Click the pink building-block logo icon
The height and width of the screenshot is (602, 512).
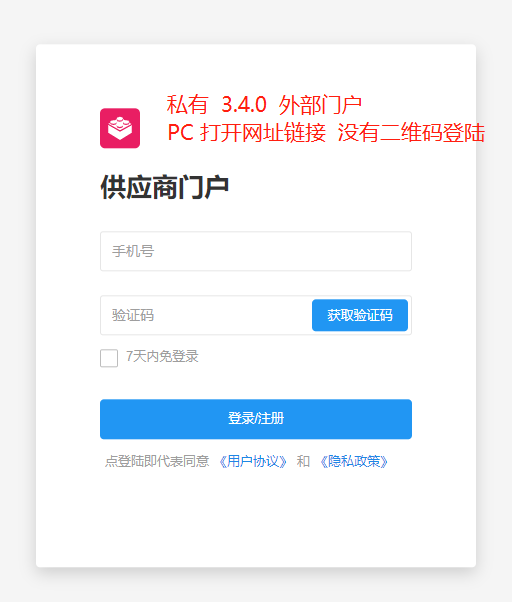pos(120,128)
